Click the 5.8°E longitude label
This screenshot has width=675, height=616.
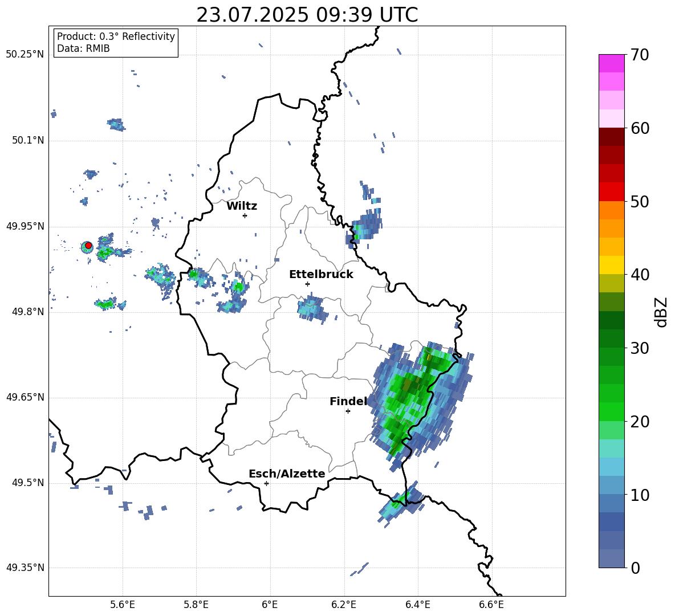[x=196, y=605]
